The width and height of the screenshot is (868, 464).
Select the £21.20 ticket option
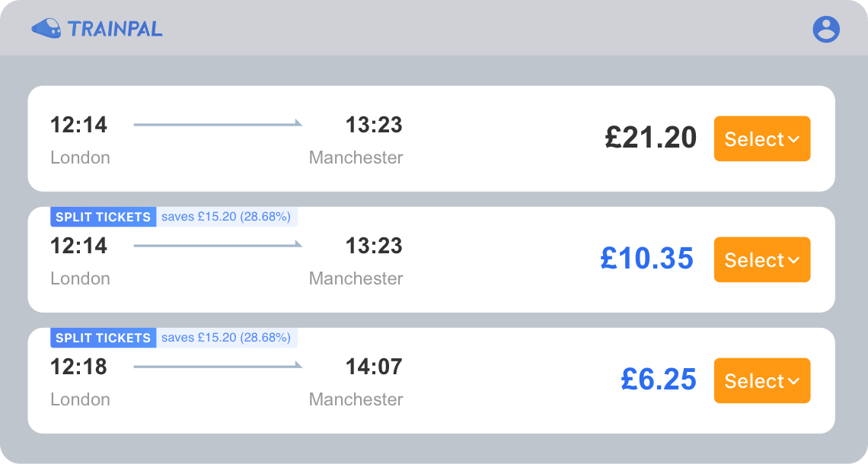point(754,138)
